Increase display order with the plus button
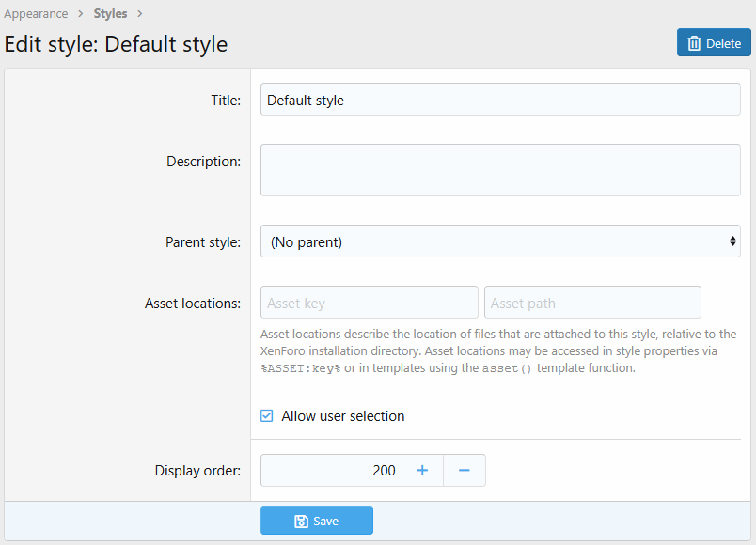This screenshot has height=545, width=756. click(422, 471)
